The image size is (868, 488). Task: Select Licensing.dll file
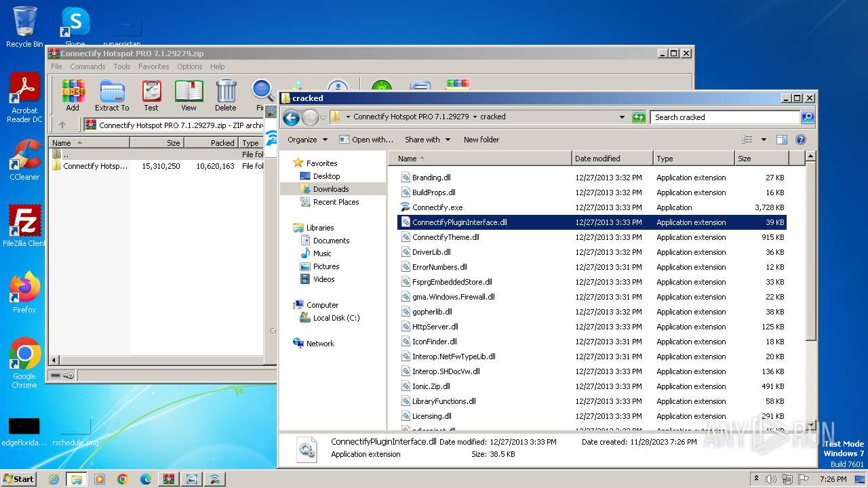click(432, 416)
